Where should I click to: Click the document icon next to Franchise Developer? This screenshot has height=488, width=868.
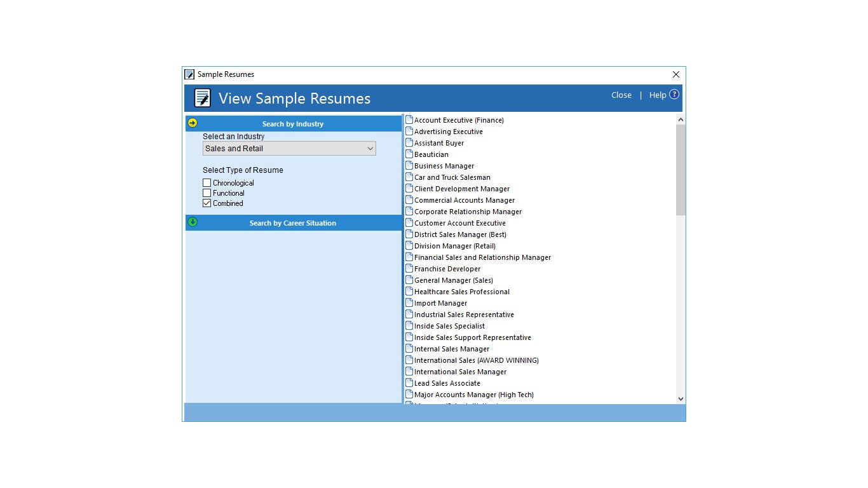409,268
